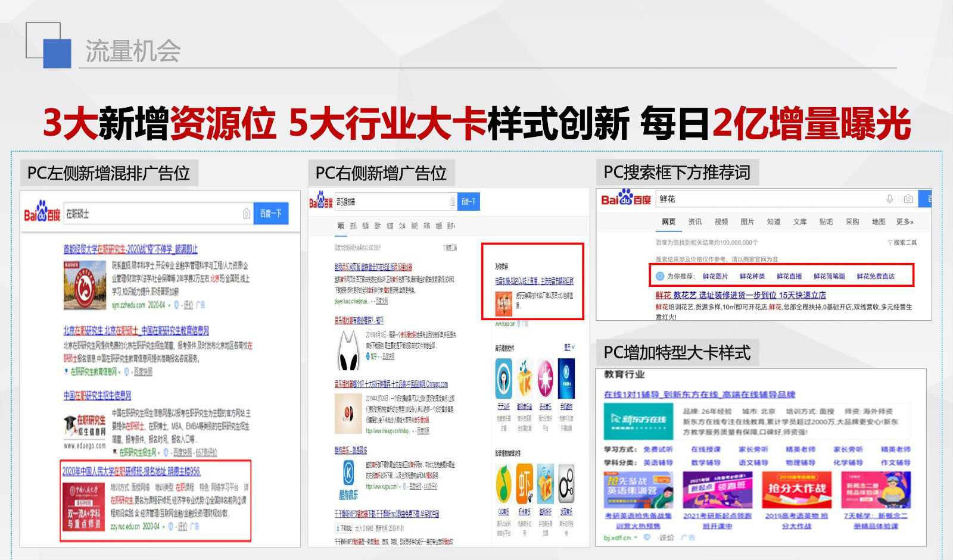This screenshot has width=953, height=560.
Task: Switch to the 知道 tab
Action: (x=774, y=221)
